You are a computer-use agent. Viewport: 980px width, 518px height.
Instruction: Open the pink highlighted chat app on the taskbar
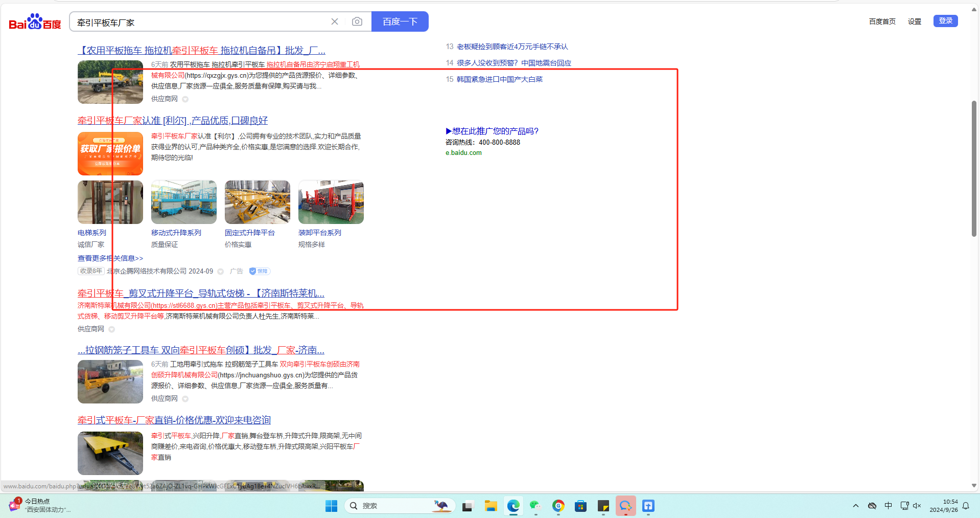click(x=626, y=506)
